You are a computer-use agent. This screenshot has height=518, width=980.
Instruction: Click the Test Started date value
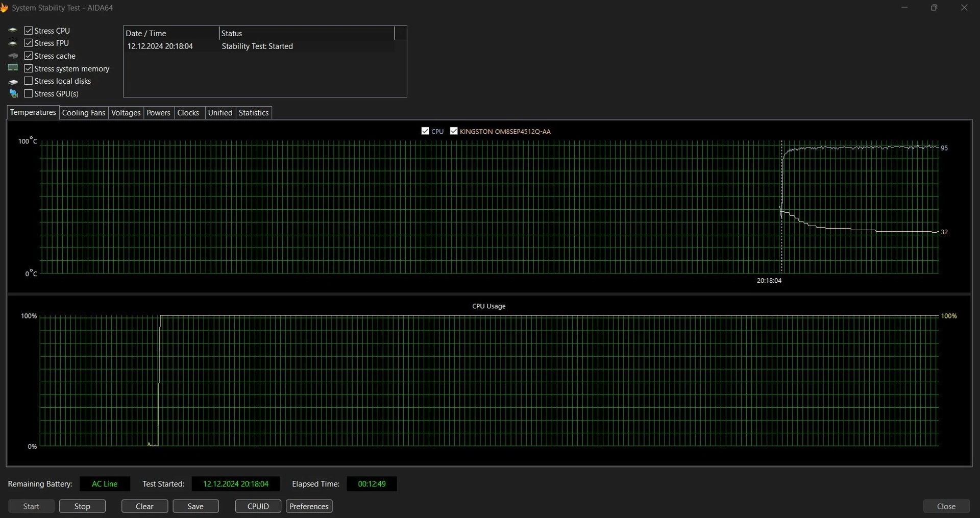point(236,484)
